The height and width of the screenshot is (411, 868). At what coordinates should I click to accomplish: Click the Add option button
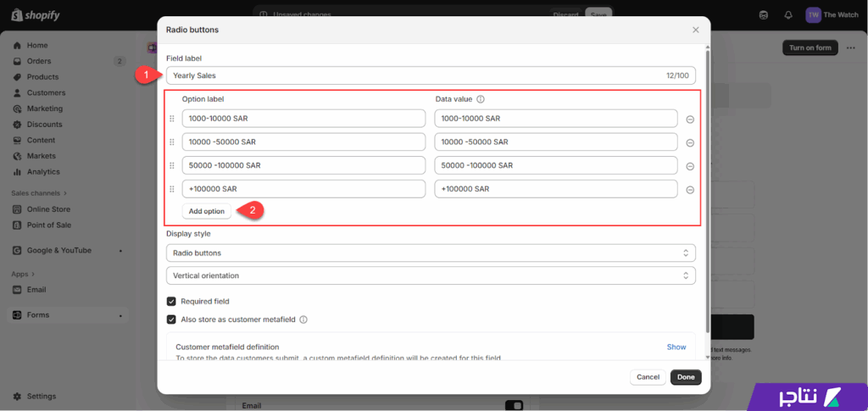coord(207,211)
